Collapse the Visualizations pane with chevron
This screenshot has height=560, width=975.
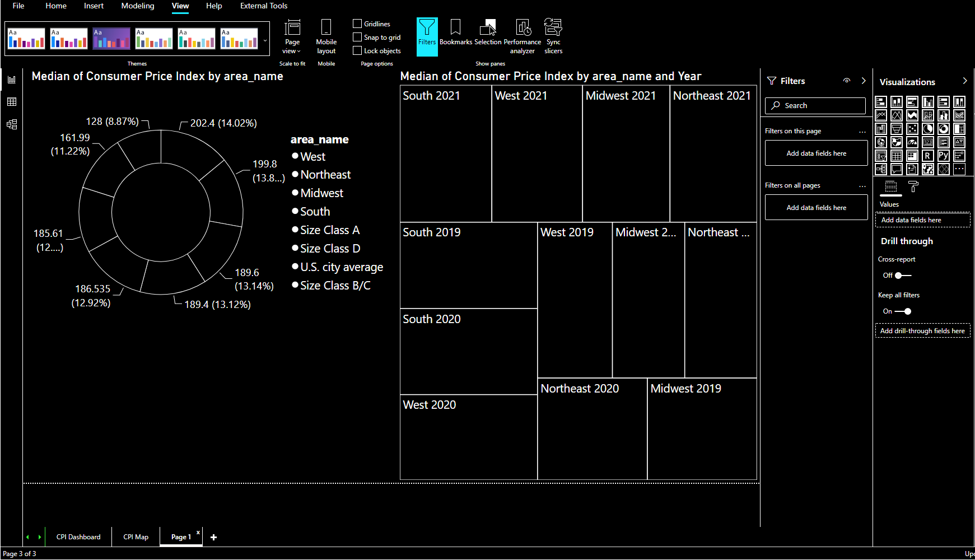(x=965, y=81)
